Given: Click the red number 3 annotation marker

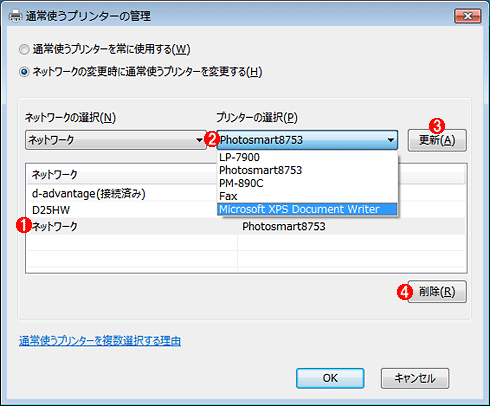Looking at the screenshot, I should pos(437,126).
